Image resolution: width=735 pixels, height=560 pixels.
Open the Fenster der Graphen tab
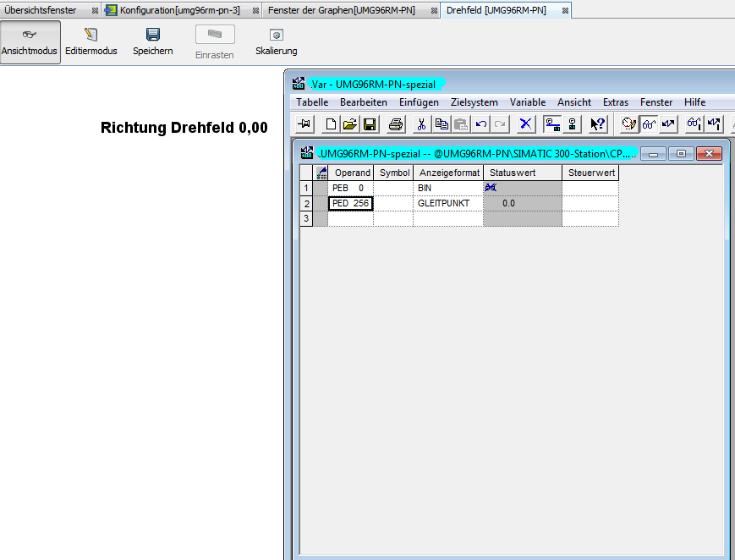(x=342, y=10)
